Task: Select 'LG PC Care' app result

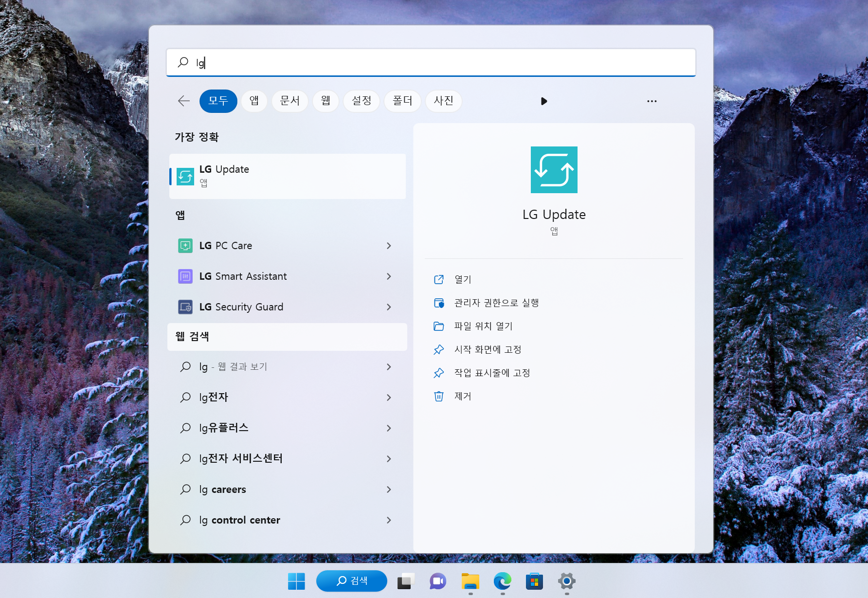Action: [x=287, y=246]
